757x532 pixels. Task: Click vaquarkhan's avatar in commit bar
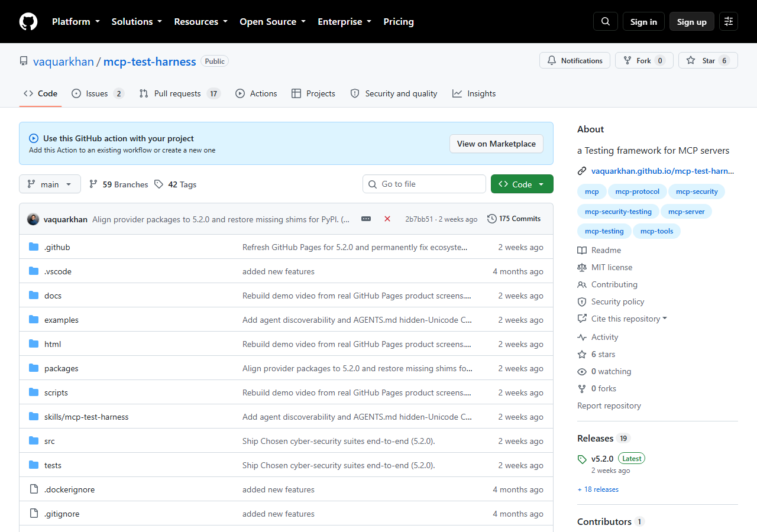tap(33, 219)
